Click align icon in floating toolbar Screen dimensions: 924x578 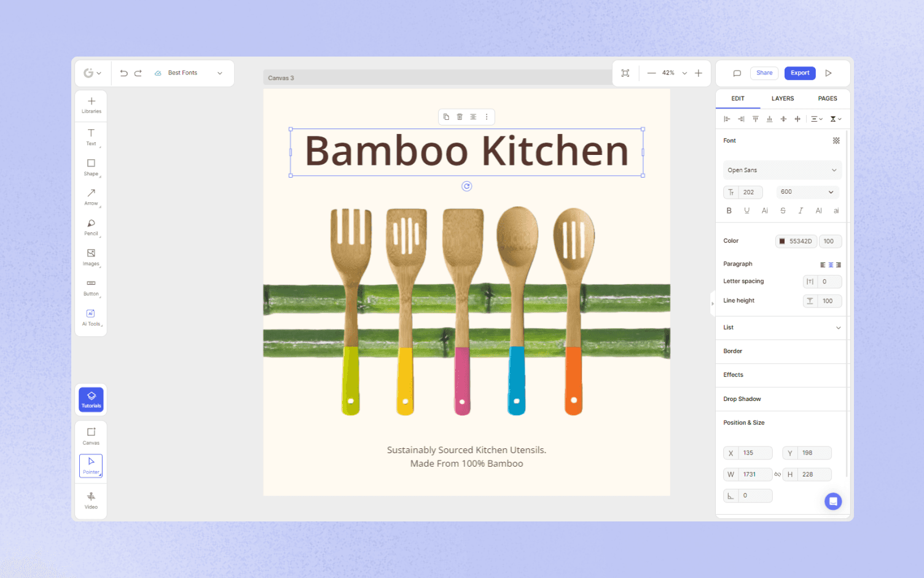(x=473, y=117)
